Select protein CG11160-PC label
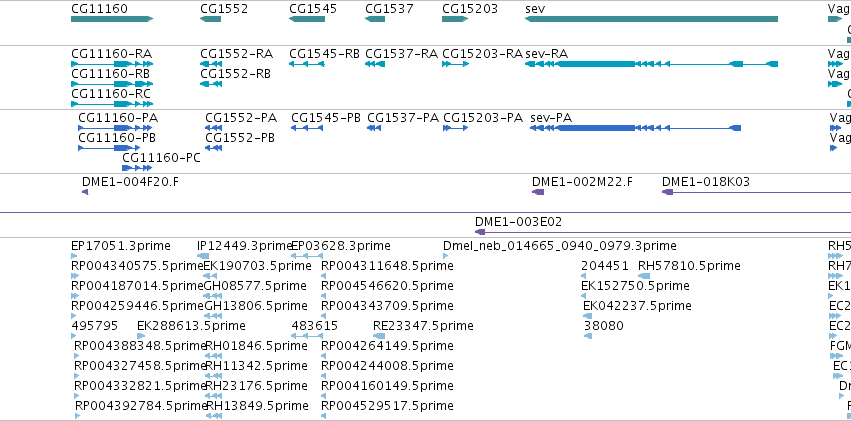This screenshot has width=851, height=421. (161, 158)
